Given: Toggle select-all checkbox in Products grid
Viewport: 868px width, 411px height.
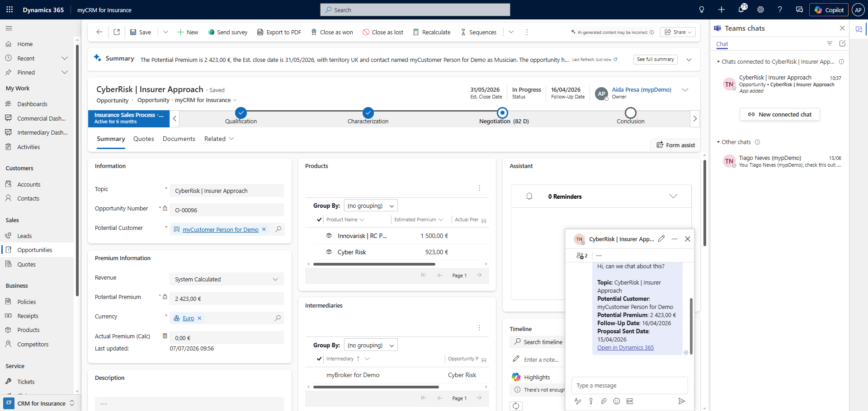Looking at the screenshot, I should coord(319,220).
